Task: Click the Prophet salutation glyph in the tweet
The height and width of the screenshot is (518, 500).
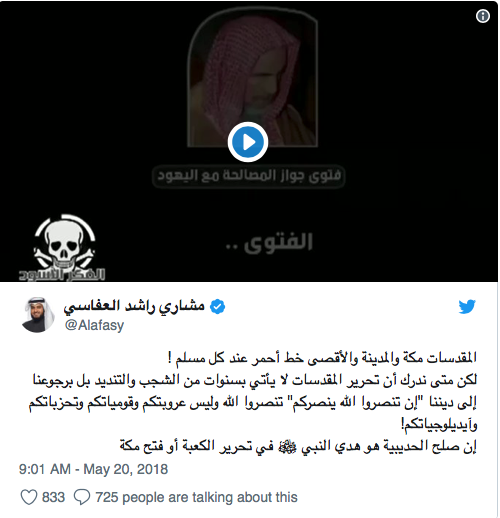Action: click(x=287, y=446)
